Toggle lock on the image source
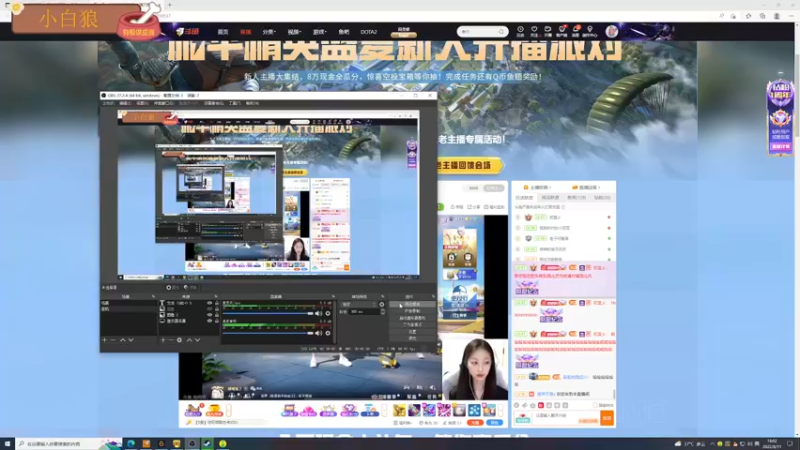Screen dimensions: 800x450 click(216, 315)
